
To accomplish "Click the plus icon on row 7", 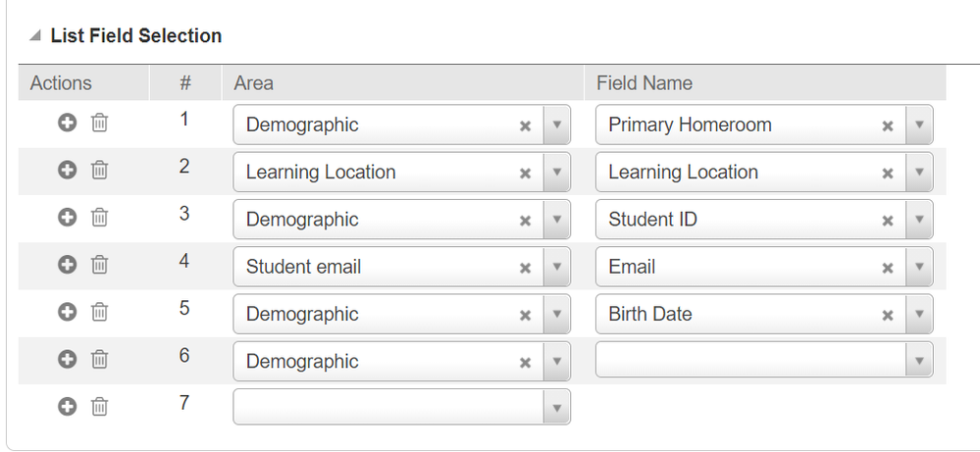I will (x=67, y=406).
